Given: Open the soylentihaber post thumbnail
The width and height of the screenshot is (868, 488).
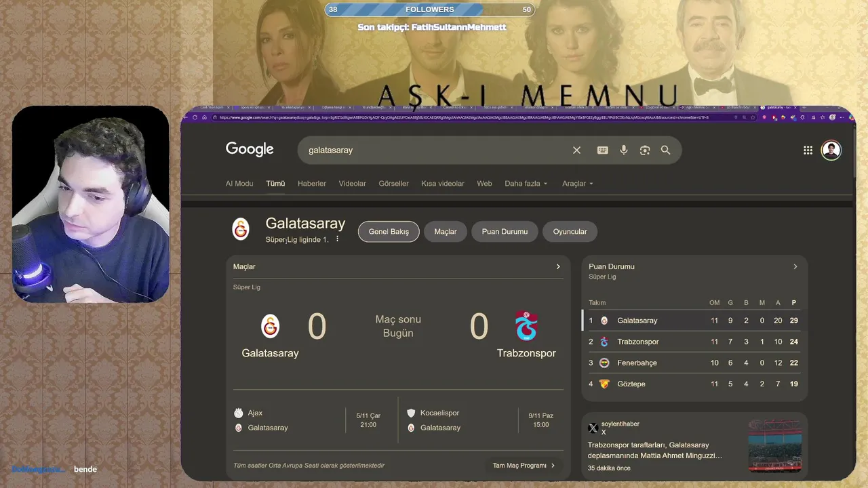Looking at the screenshot, I should tap(775, 445).
